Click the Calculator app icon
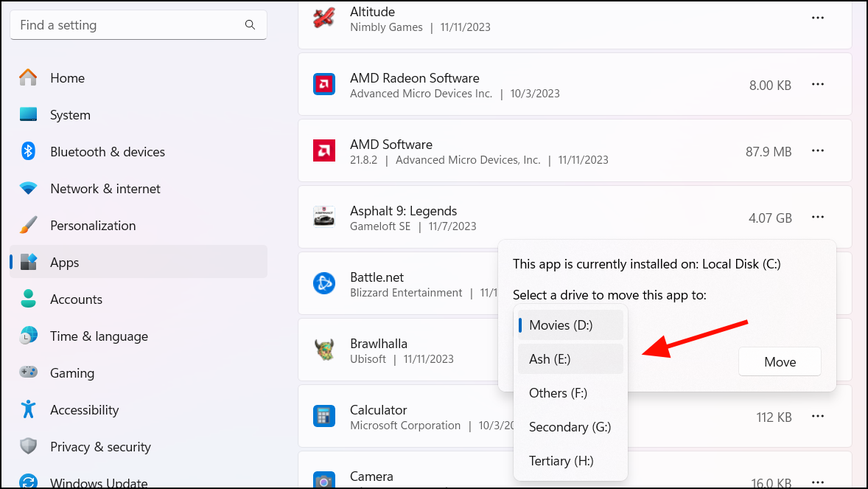868x489 pixels. click(x=323, y=417)
